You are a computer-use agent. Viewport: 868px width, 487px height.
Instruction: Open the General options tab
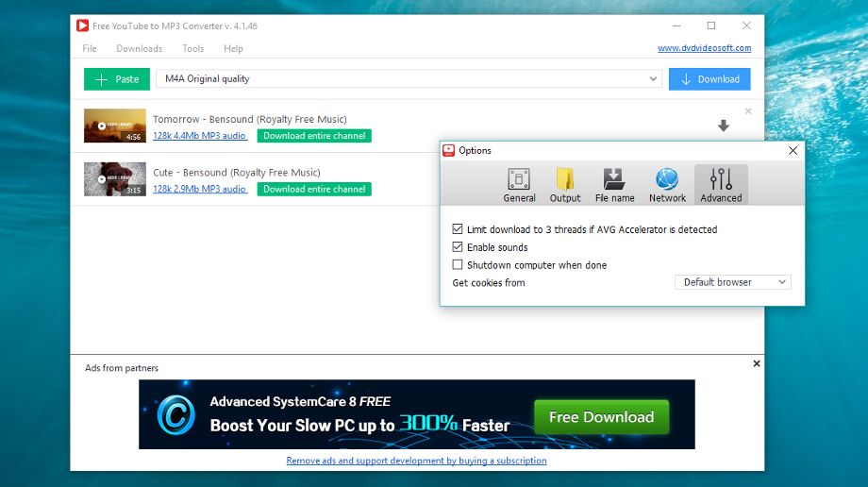pyautogui.click(x=519, y=185)
